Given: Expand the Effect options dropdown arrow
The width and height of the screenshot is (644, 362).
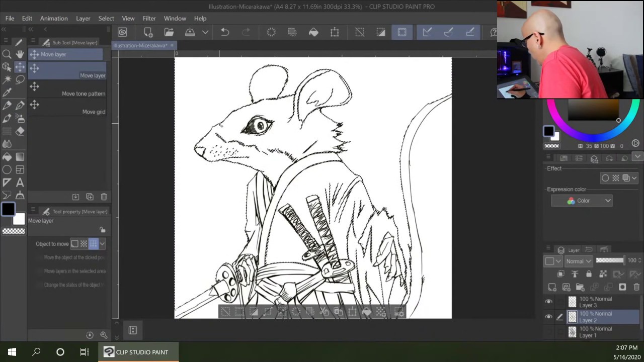Looking at the screenshot, I should point(634,178).
